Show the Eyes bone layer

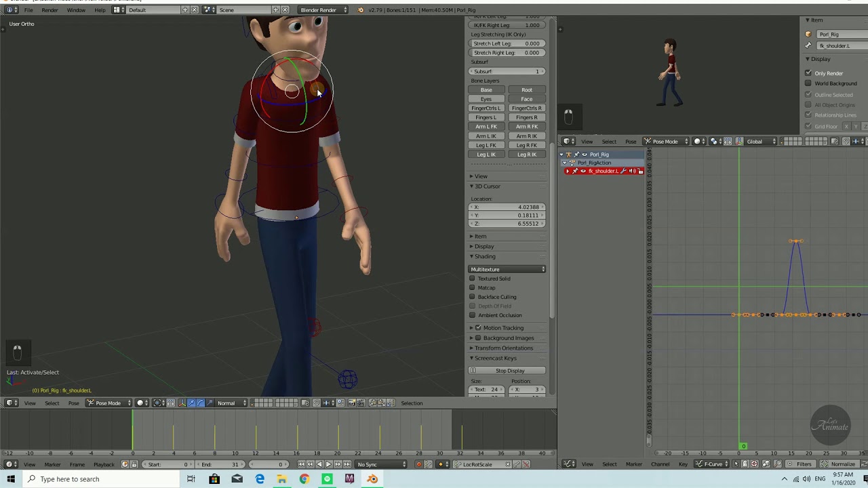tap(486, 99)
